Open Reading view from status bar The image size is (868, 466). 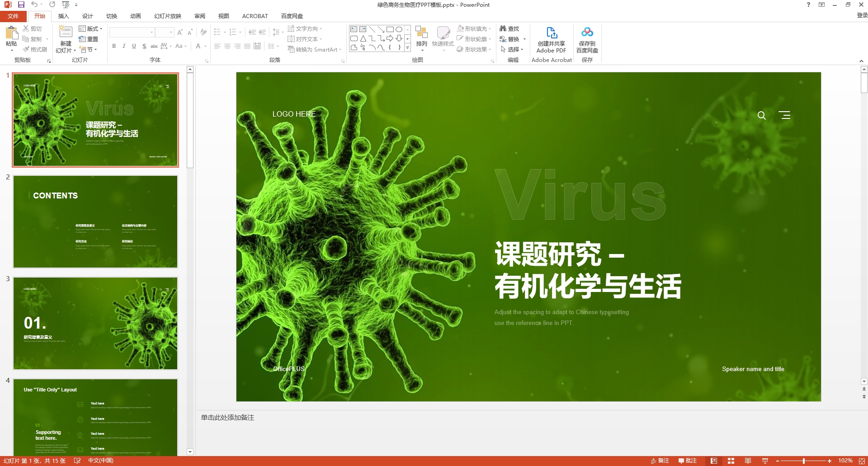(x=748, y=461)
